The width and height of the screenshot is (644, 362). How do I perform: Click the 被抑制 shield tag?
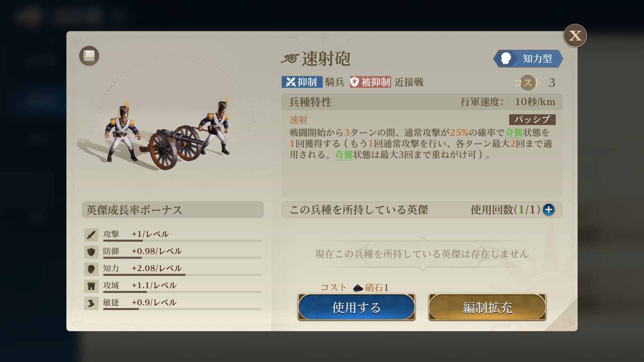click(370, 82)
